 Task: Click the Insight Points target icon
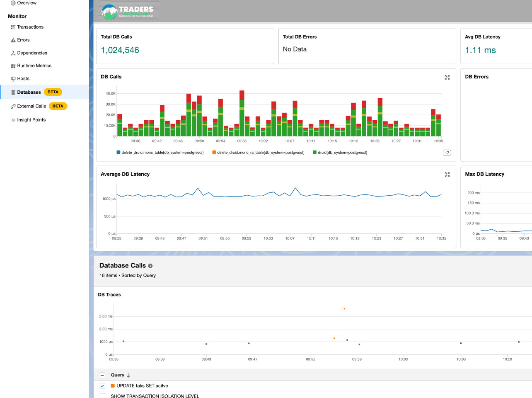13,120
